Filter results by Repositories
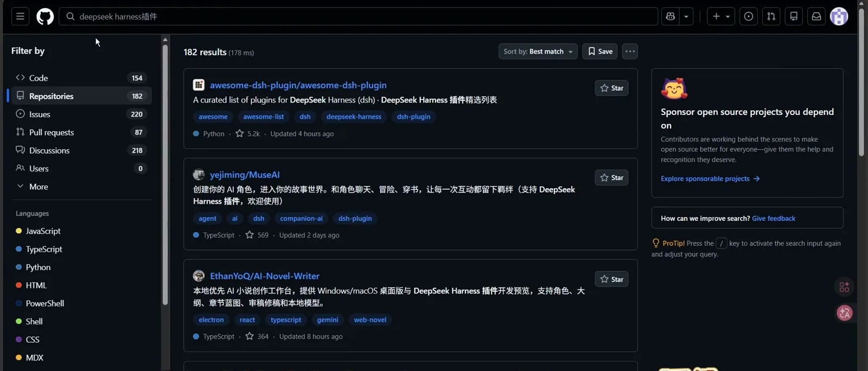Viewport: 868px width, 371px height. coord(81,96)
